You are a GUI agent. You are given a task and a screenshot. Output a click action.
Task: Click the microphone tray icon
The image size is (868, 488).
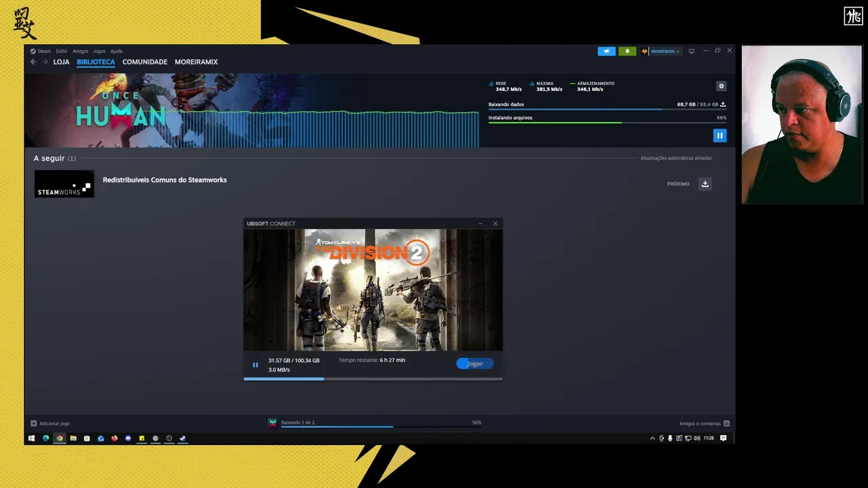[x=670, y=439]
